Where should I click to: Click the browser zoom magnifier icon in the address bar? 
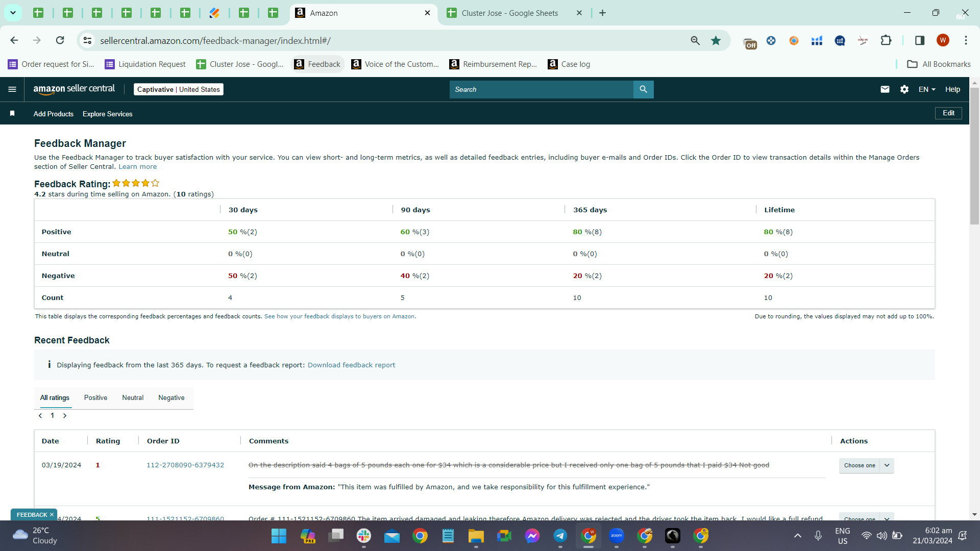pos(695,40)
